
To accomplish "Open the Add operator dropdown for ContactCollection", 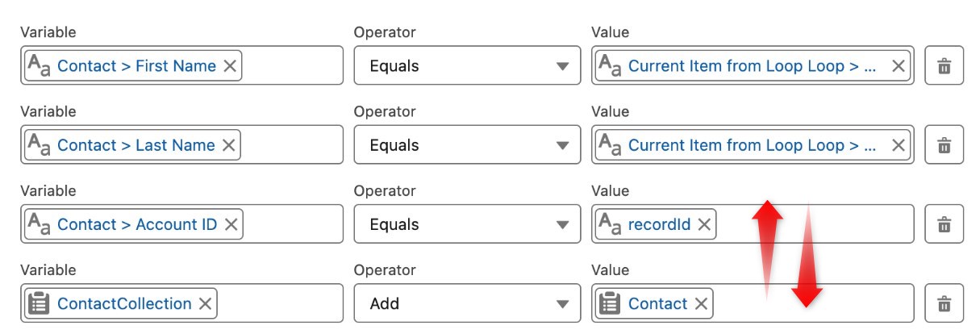I will (466, 303).
